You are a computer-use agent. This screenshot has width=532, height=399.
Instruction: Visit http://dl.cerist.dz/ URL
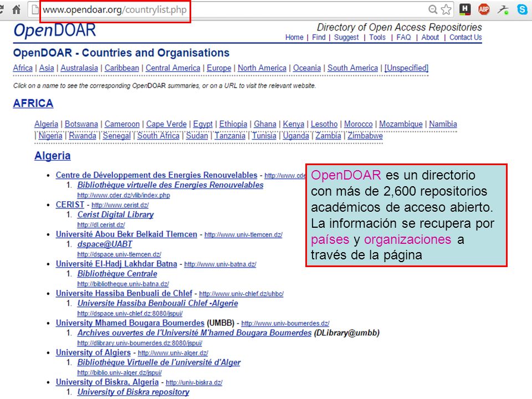[101, 224]
